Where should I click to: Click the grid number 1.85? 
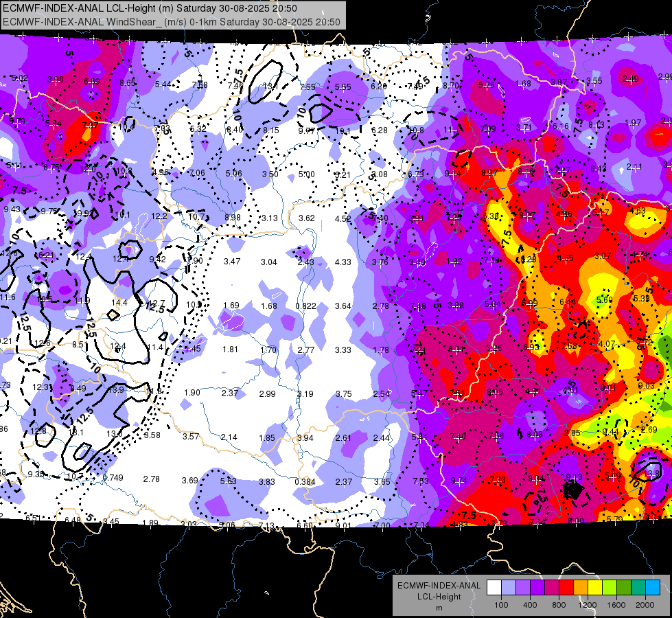[267, 438]
